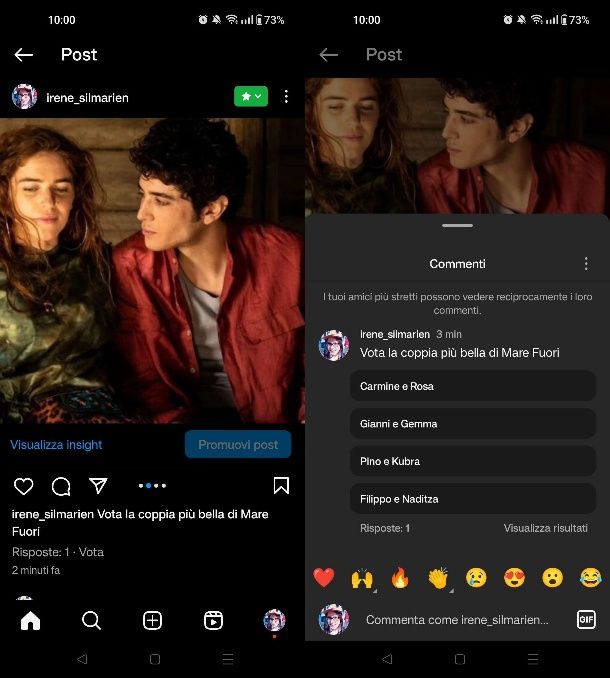The height and width of the screenshot is (678, 610).
Task: Tap the carousel page indicator dots
Action: click(x=152, y=486)
